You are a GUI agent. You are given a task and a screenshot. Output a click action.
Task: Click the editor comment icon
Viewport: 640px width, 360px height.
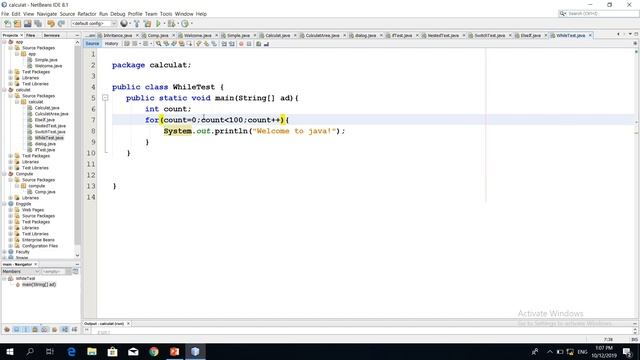pyautogui.click(x=258, y=44)
